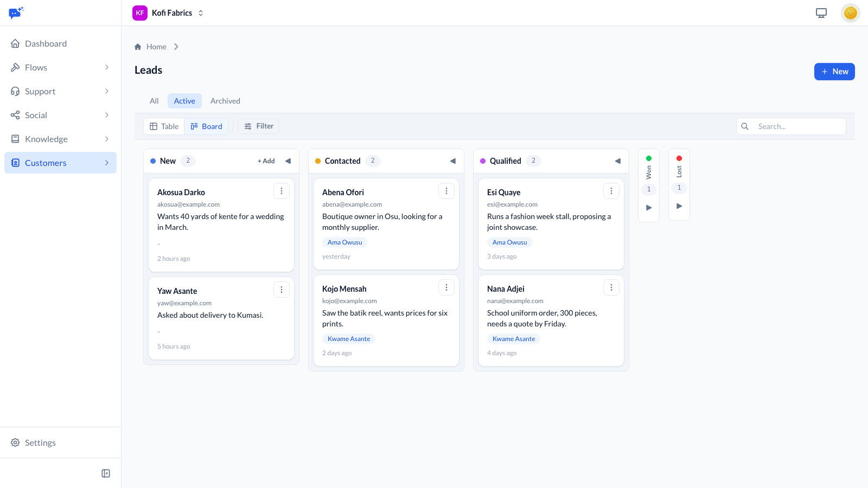
Task: Expand the Flows sidebar menu
Action: [60, 67]
